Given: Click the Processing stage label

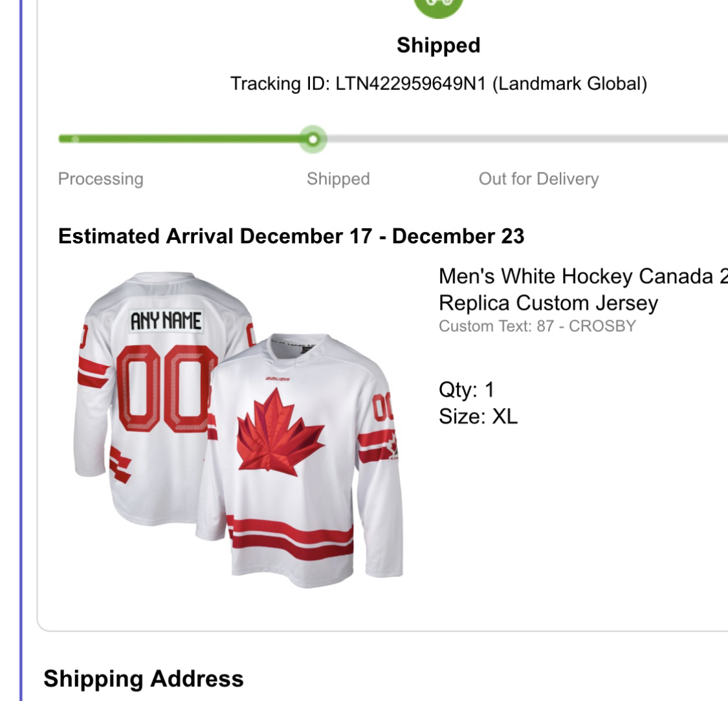Looking at the screenshot, I should [100, 179].
